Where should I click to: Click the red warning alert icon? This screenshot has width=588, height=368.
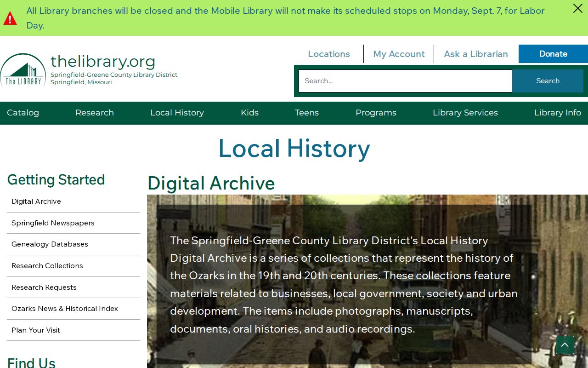click(10, 18)
